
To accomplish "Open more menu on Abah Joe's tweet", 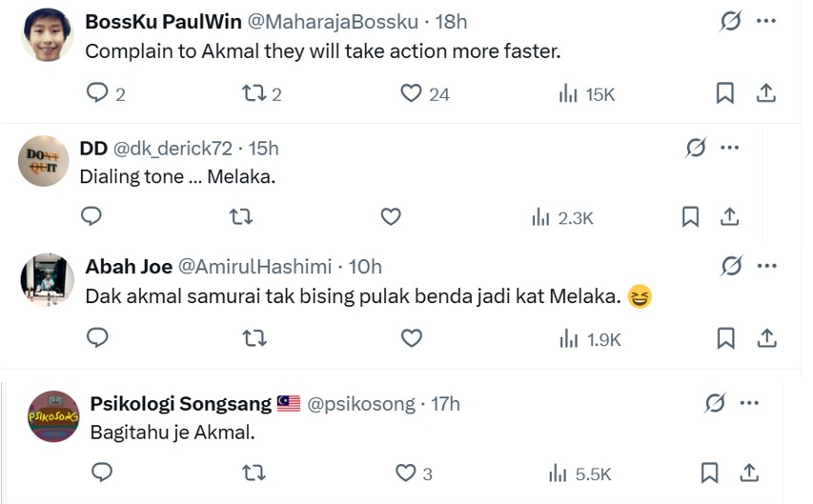I will point(765,266).
